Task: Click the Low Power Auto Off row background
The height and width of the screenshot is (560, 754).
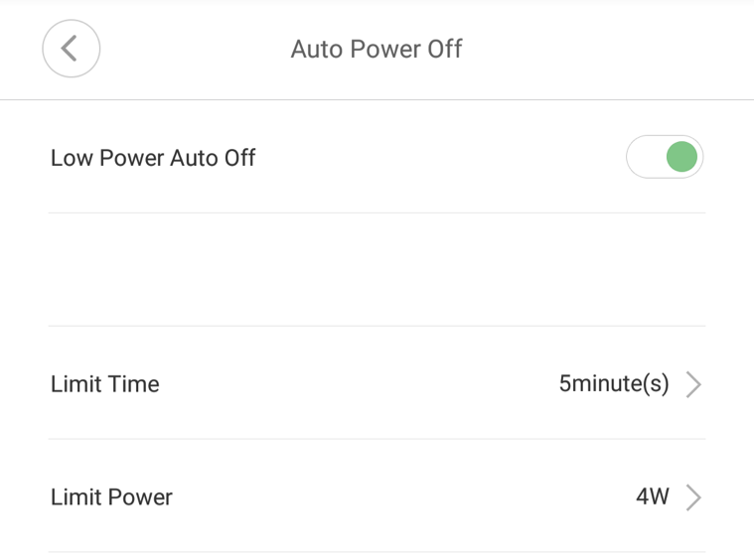Action: click(x=417, y=158)
